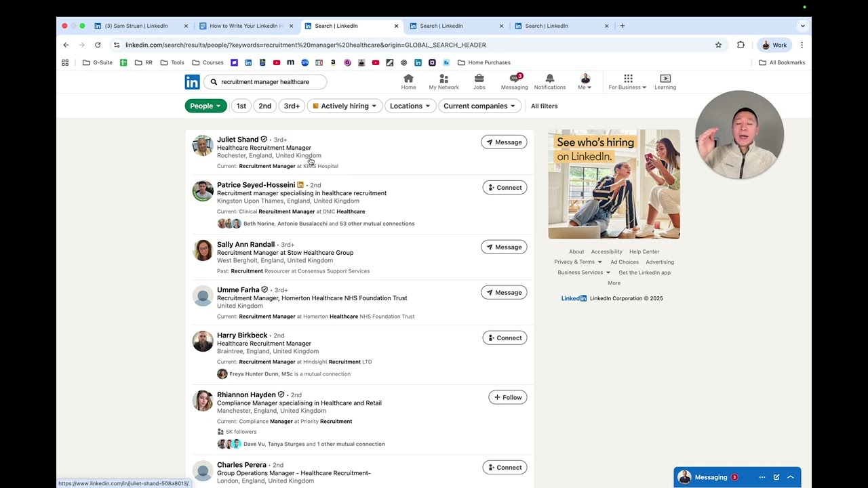This screenshot has width=868, height=488.
Task: Follow Rhiannon Hayden
Action: (508, 397)
